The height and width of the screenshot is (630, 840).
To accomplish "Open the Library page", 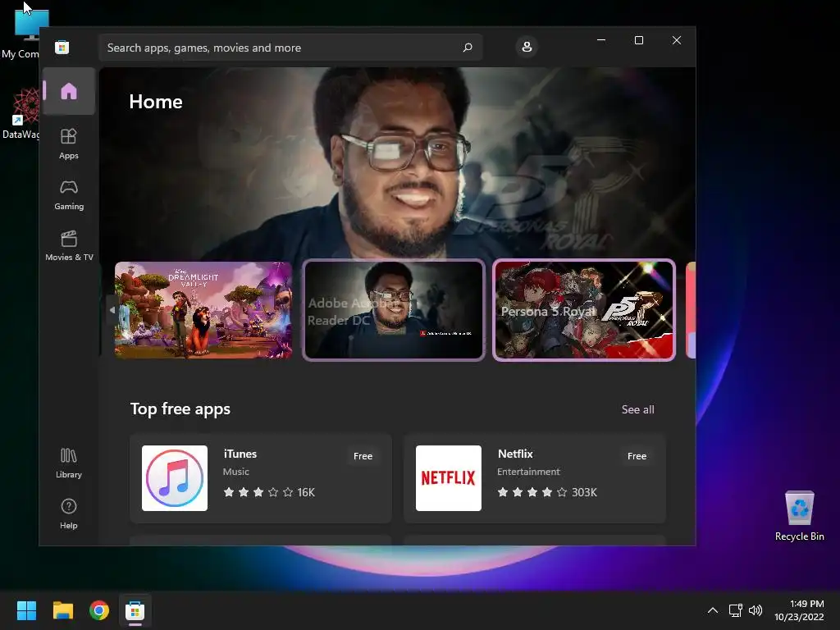I will click(x=69, y=463).
